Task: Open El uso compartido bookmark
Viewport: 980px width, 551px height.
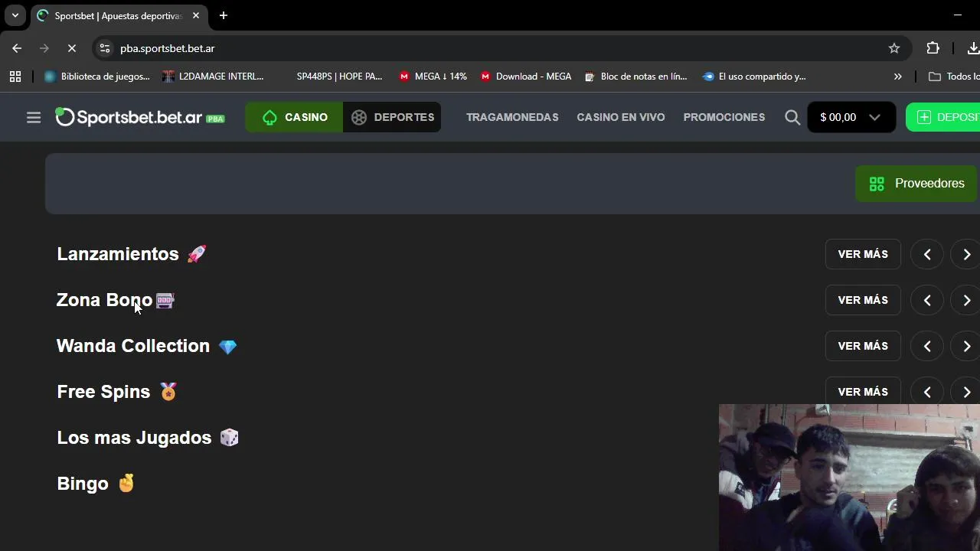Action: 754,77
